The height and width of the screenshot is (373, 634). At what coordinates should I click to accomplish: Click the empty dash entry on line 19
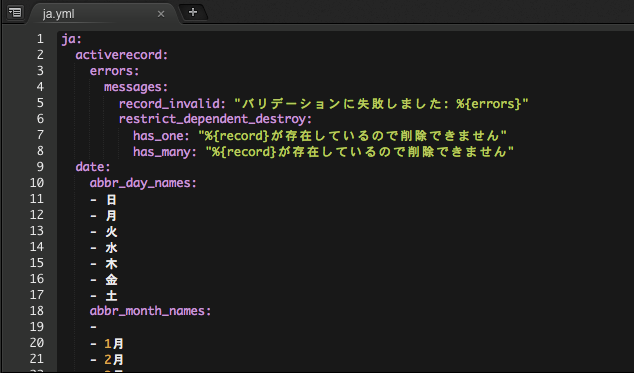click(x=93, y=327)
